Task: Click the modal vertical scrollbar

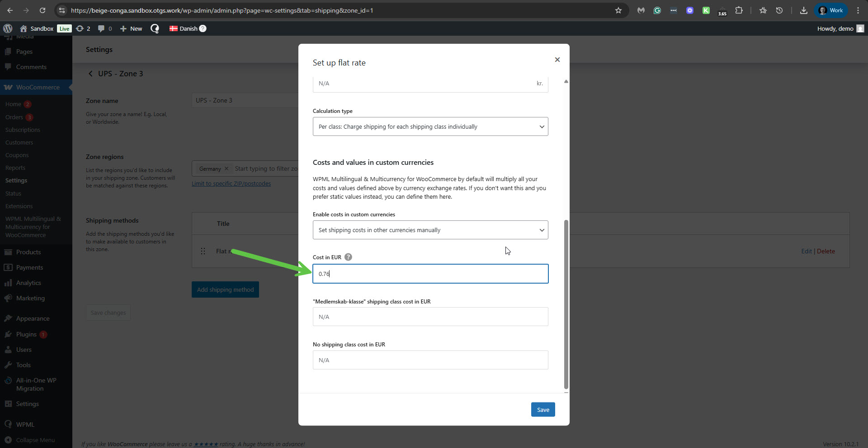Action: pos(566,303)
